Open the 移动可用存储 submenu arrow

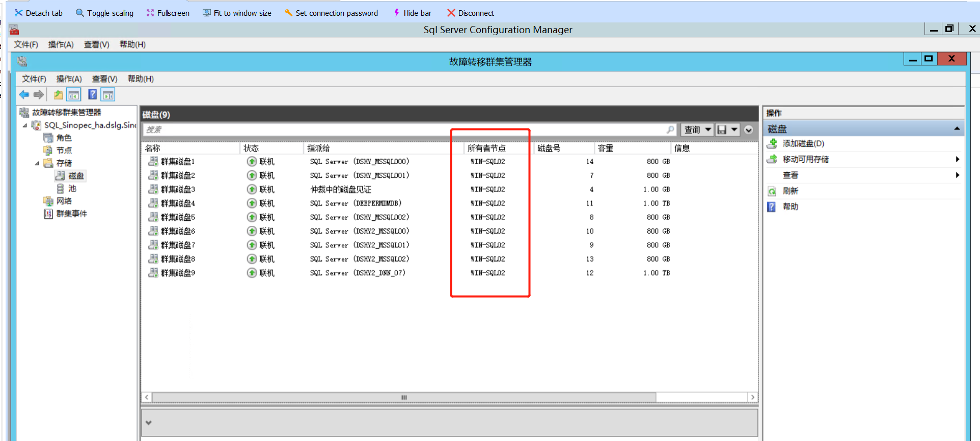click(x=958, y=159)
